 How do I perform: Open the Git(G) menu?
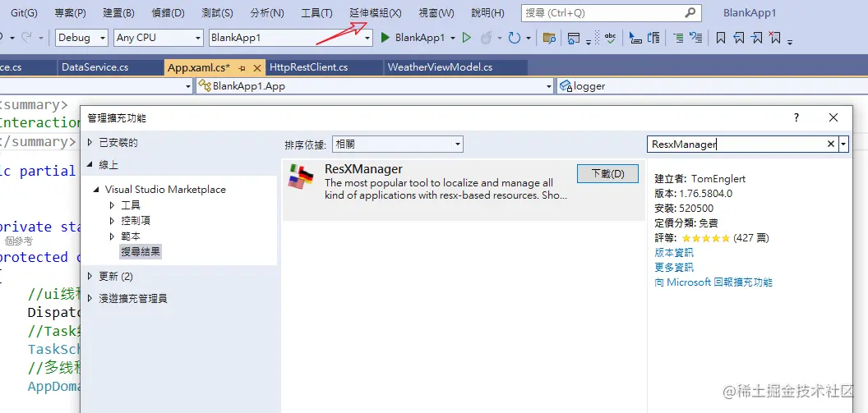point(25,12)
